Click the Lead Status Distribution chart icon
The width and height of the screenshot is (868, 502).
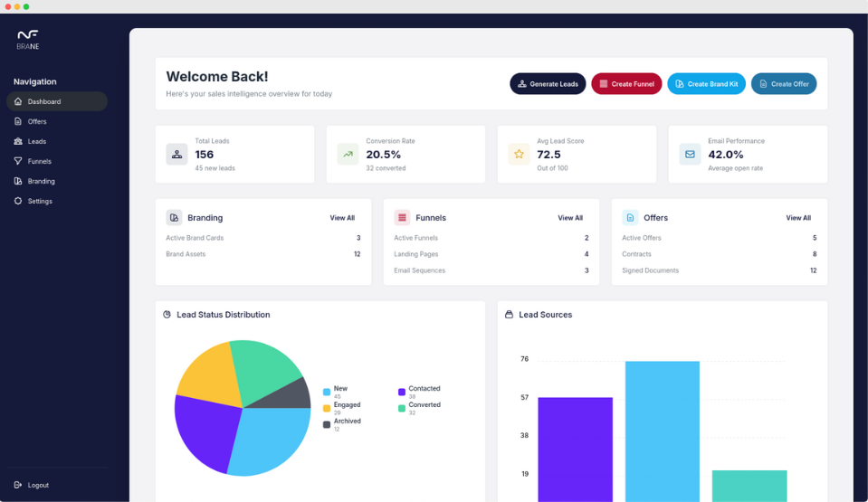click(167, 315)
